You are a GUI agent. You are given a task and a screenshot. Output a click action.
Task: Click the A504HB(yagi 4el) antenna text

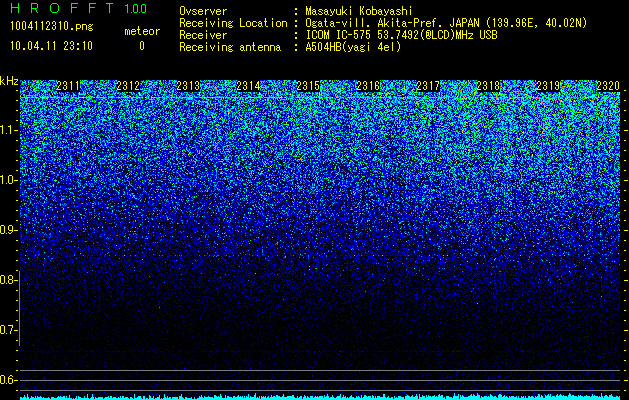353,47
